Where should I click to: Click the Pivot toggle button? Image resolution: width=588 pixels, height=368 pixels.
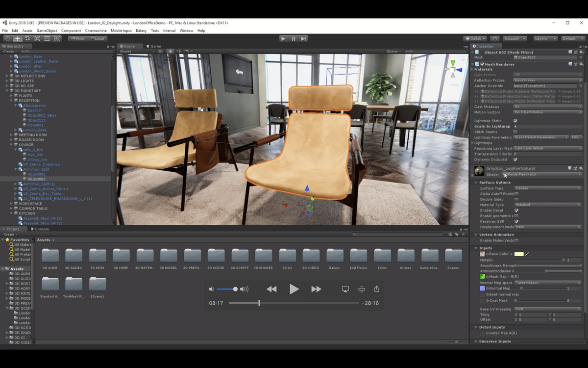coord(78,38)
